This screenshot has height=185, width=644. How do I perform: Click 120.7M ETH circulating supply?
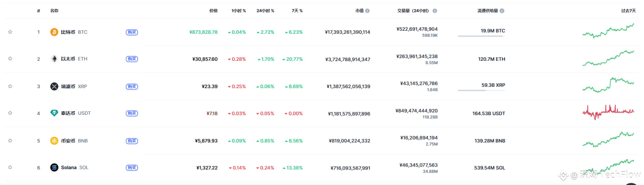(x=492, y=59)
